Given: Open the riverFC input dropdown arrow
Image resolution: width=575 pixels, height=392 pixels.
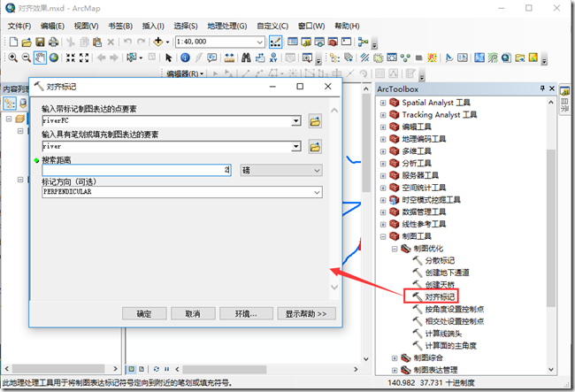Looking at the screenshot, I should [x=295, y=120].
